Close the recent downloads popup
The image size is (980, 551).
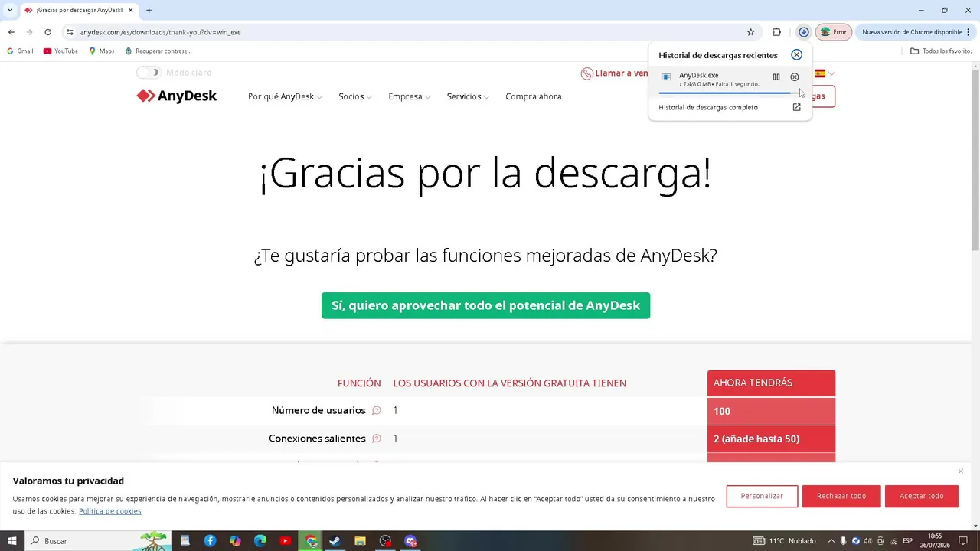pos(796,55)
